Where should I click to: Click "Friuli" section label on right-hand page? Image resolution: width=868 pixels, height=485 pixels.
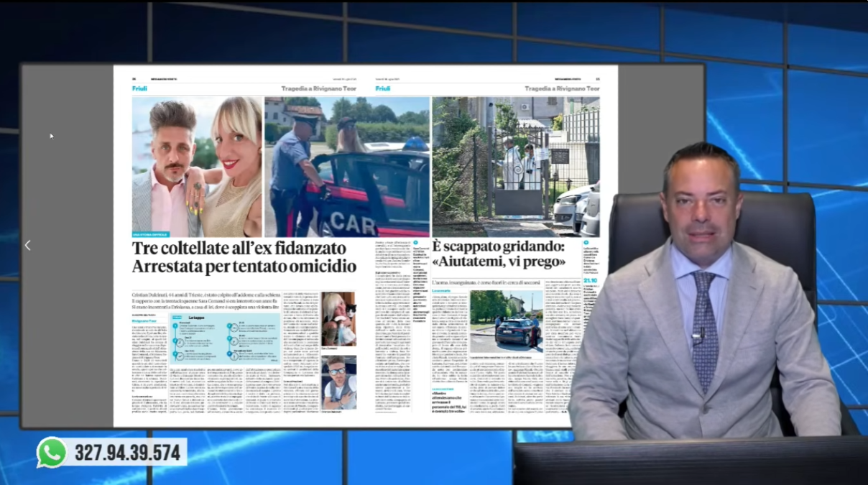[383, 88]
